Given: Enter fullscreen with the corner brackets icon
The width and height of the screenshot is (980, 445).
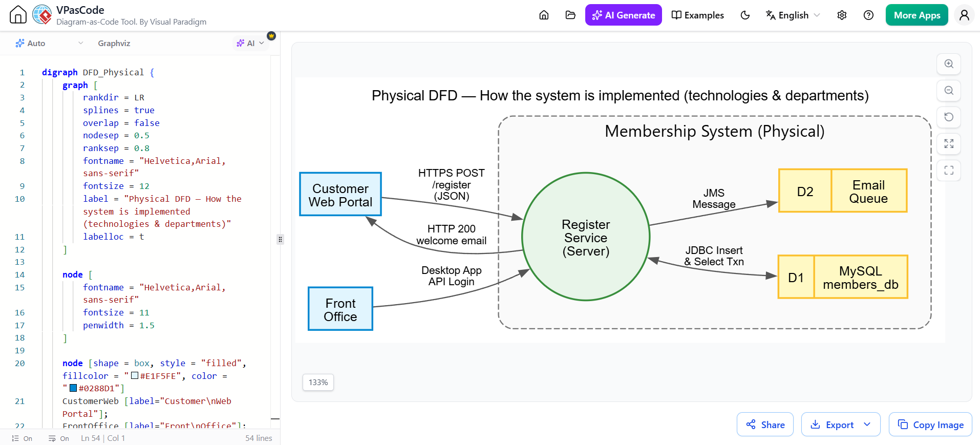Looking at the screenshot, I should point(949,171).
